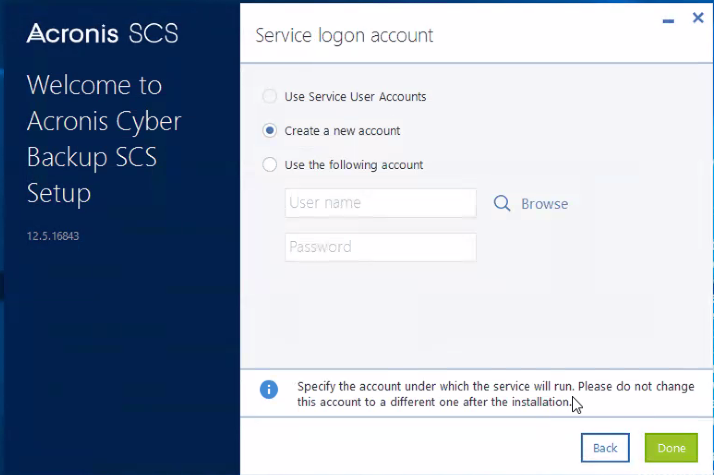This screenshot has width=714, height=475.
Task: Click the Browse magnifier icon
Action: pos(502,204)
